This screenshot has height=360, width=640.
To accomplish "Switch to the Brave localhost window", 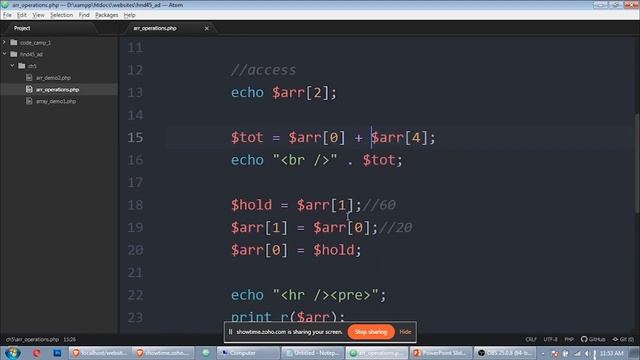I will 100,353.
